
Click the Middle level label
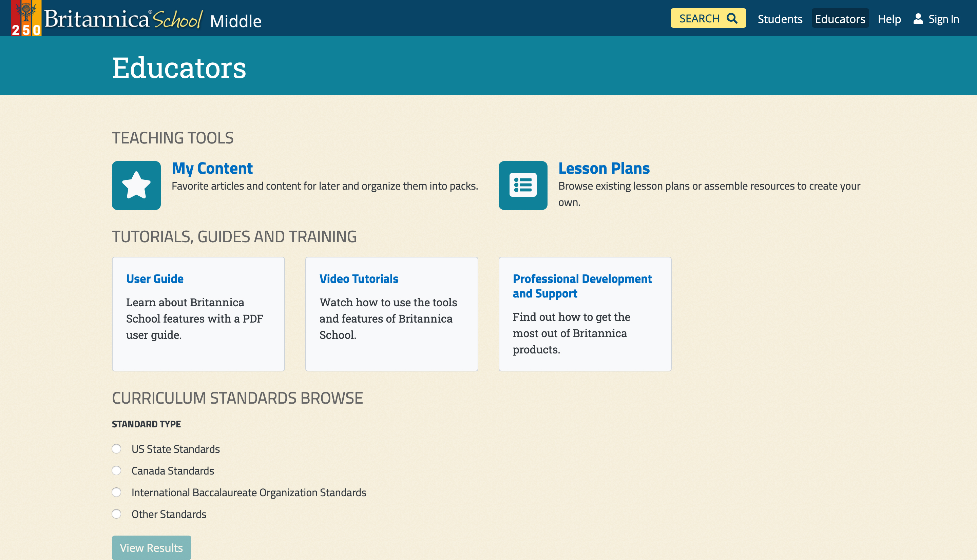236,21
